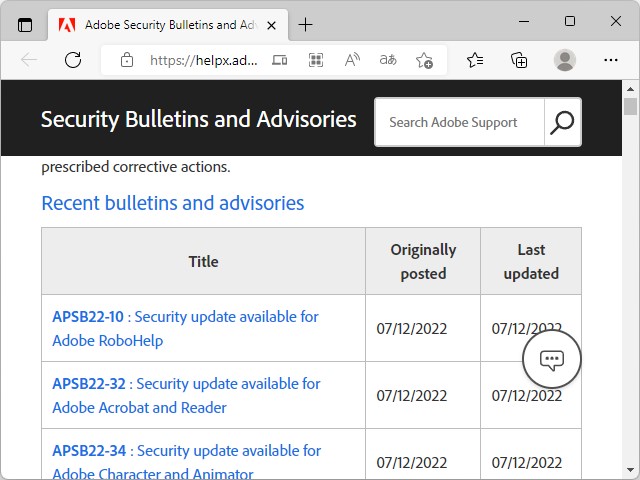
Task: Click the Search Adobe Support field
Action: pos(460,122)
